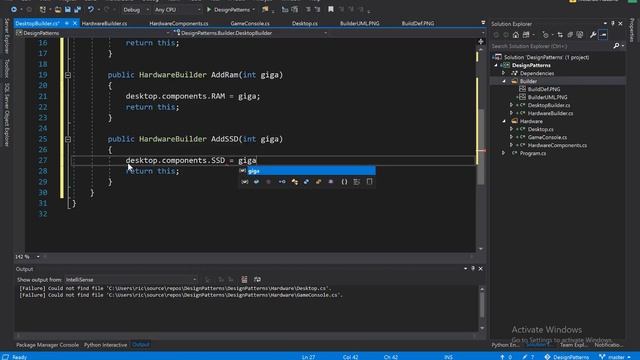Open the DesignPatterns.Builder.DesktopBuilder type dropdown
Viewport: 640px width, 360px height.
pyautogui.click(x=250, y=33)
